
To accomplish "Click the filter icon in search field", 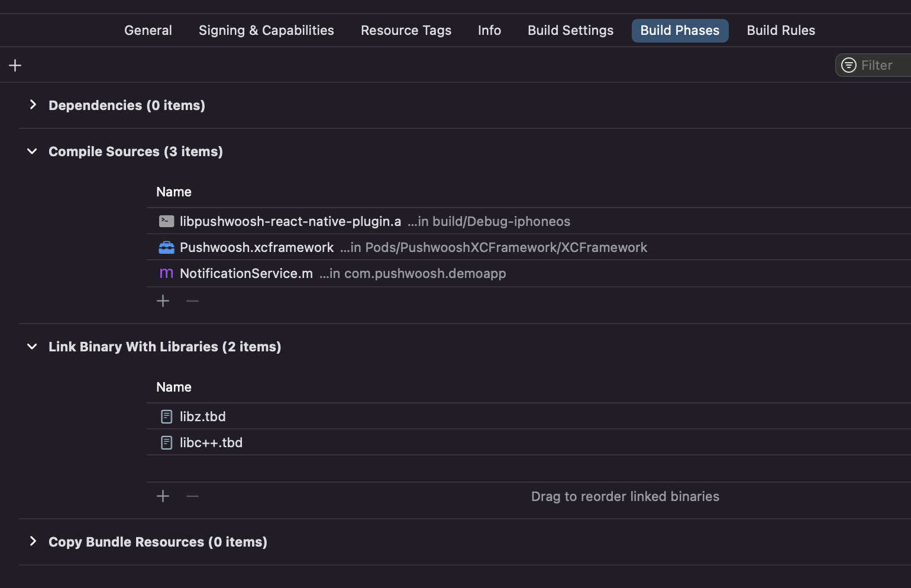I will click(x=848, y=65).
